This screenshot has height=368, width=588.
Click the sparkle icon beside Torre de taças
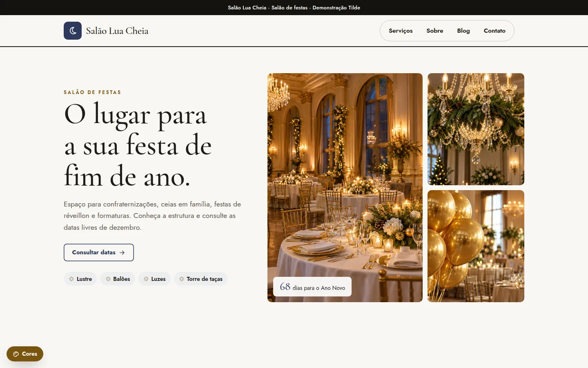tap(182, 279)
